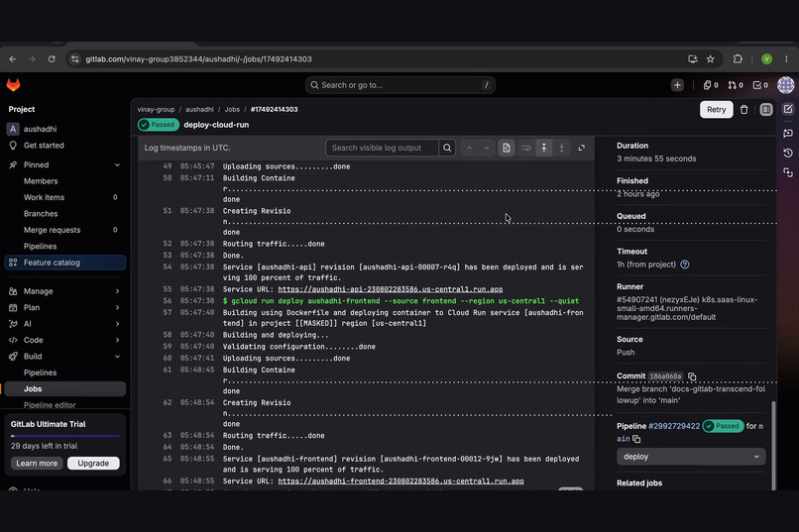Screen dimensions: 799x532
Task: Expand the AI section
Action: click(x=64, y=324)
